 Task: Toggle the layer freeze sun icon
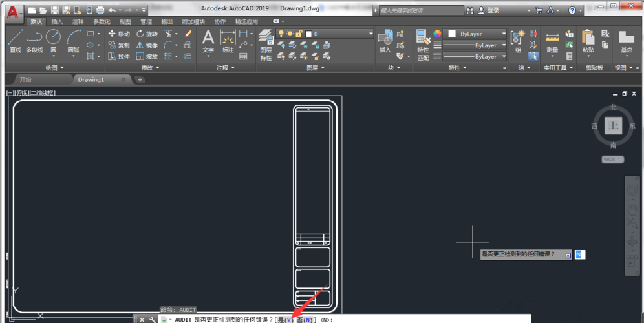pyautogui.click(x=290, y=34)
